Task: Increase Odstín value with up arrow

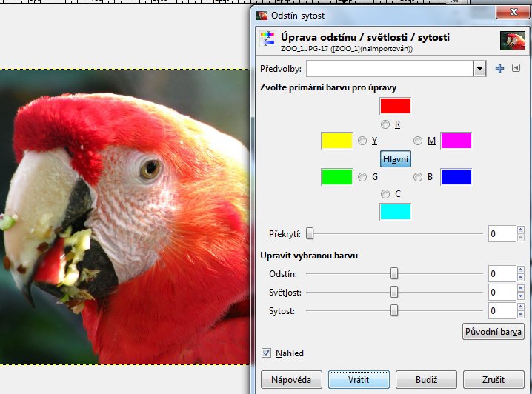Action: 520,270
